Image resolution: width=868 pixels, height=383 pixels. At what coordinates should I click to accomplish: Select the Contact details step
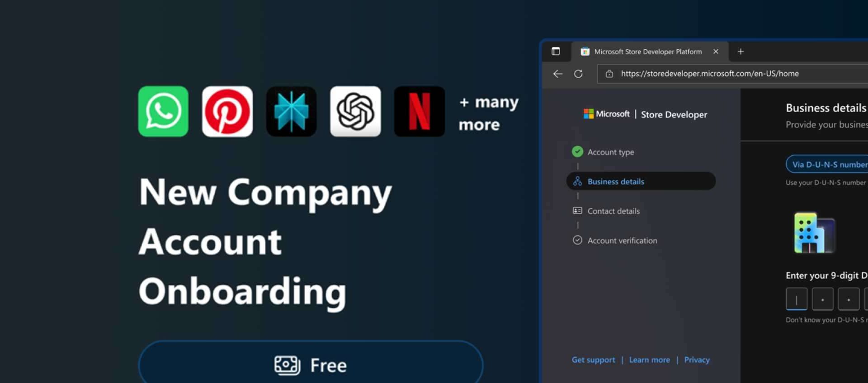[x=606, y=211]
